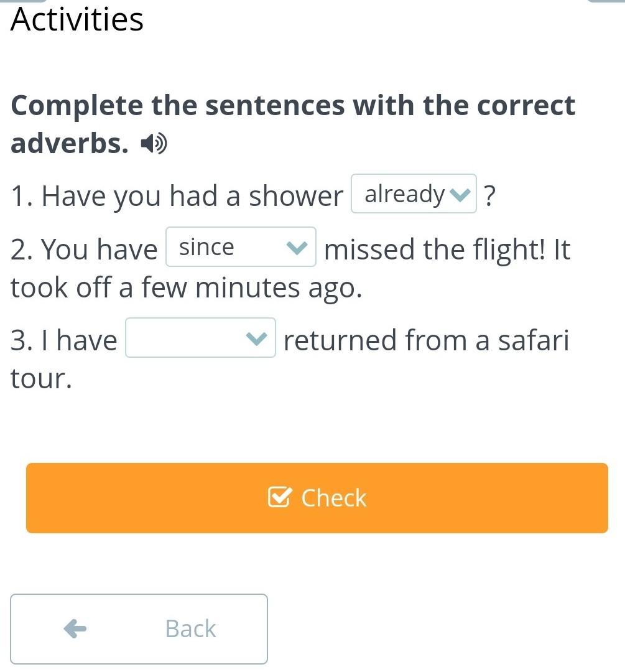Click the left arrow icon on Back

click(x=75, y=628)
